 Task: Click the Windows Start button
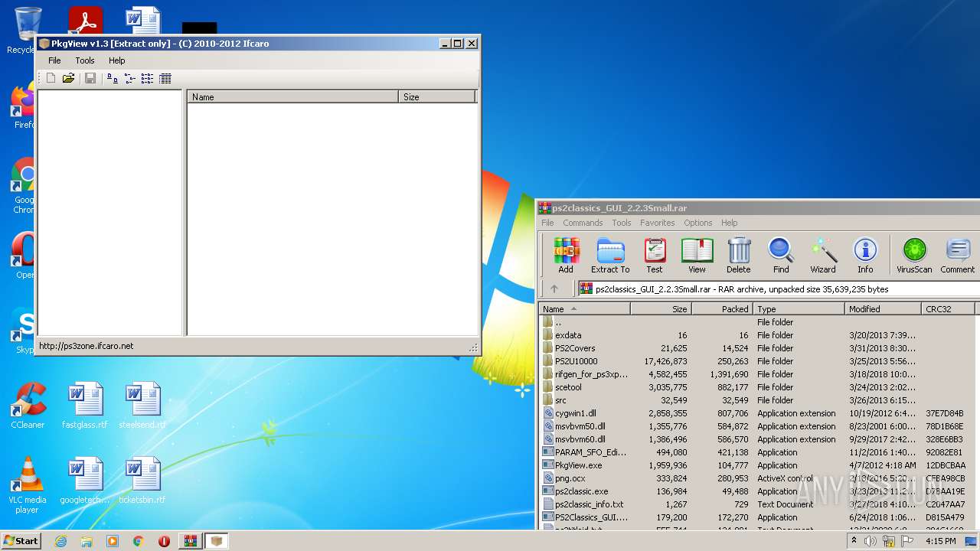click(x=21, y=540)
